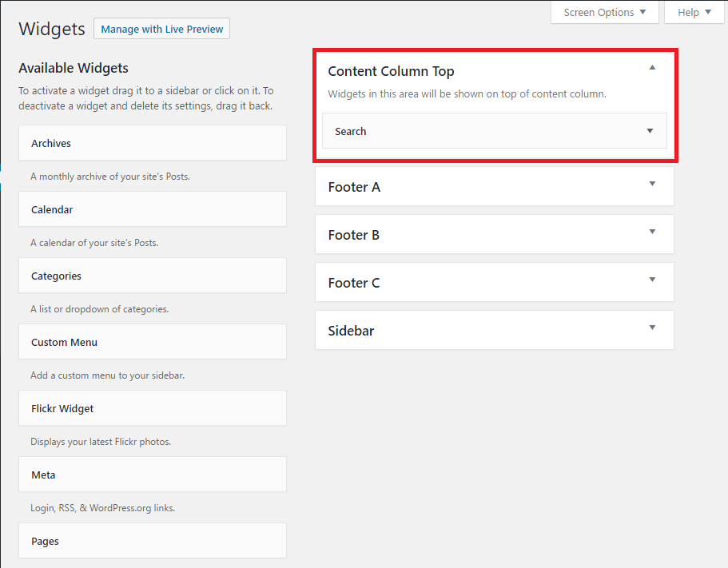Open the Screen Options panel
The width and height of the screenshot is (728, 568).
pos(603,12)
